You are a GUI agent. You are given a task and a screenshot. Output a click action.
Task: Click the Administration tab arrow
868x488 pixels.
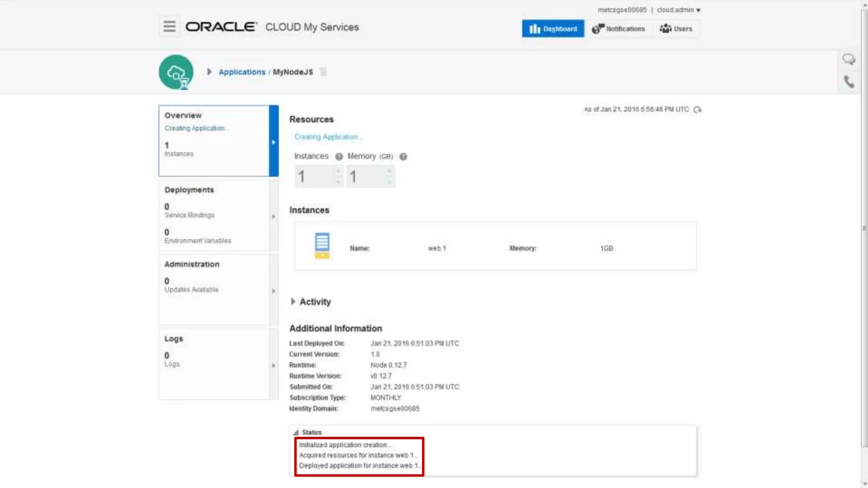274,291
